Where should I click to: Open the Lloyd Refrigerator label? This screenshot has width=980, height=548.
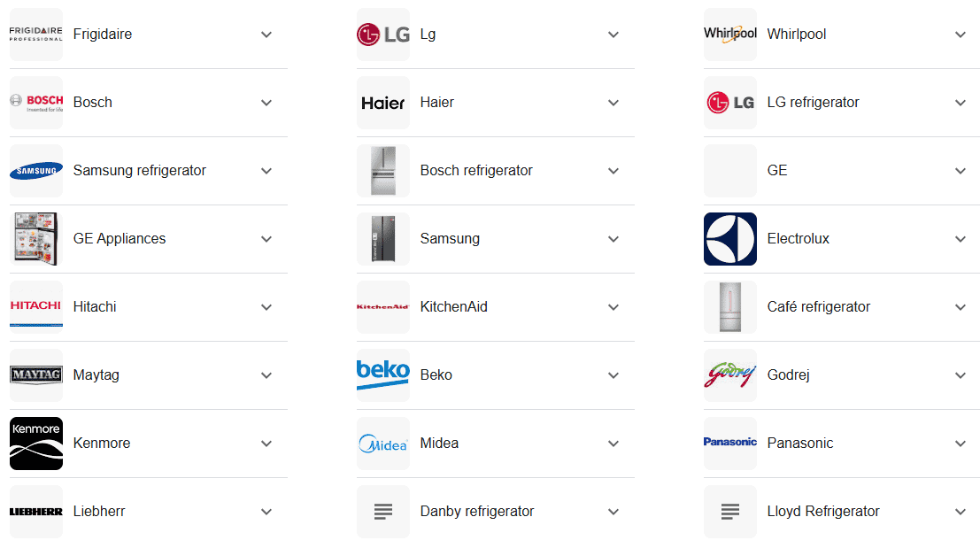pyautogui.click(x=823, y=511)
